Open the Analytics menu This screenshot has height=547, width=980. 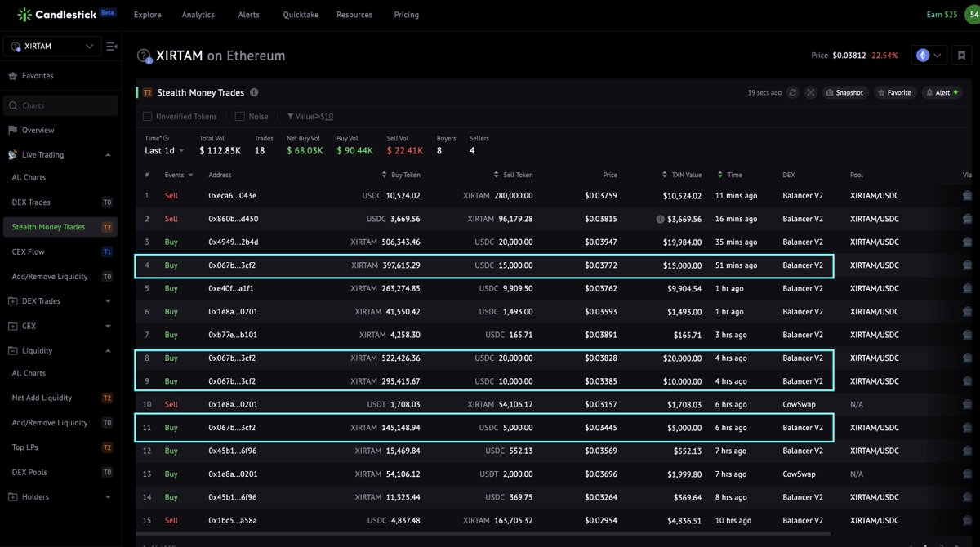tap(198, 15)
